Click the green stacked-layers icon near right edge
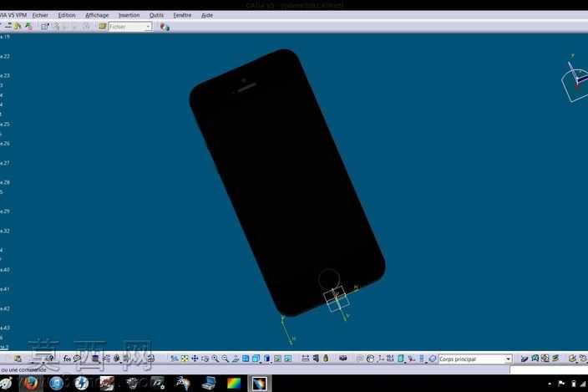The height and width of the screenshot is (392, 588). 555,359
